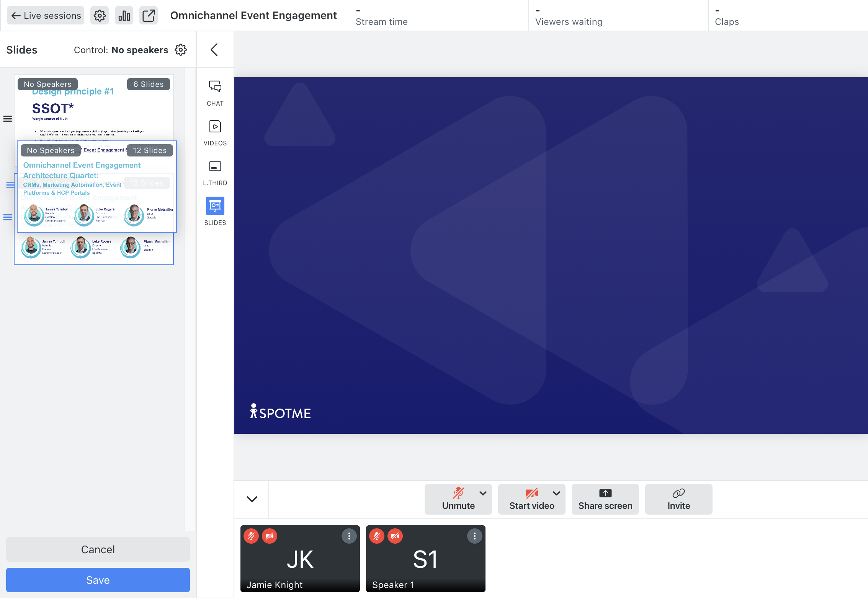This screenshot has width=868, height=598.
Task: Click No Speakers label on SSOT deck
Action: [x=47, y=84]
